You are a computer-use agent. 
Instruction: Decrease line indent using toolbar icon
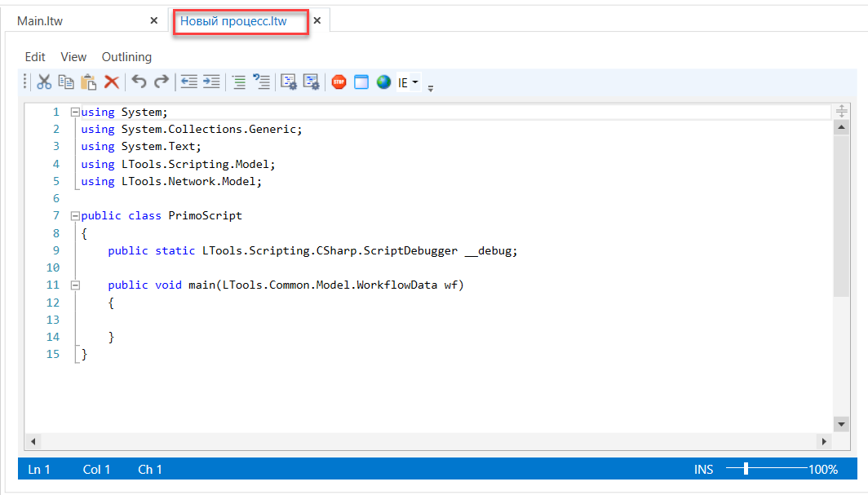(189, 82)
